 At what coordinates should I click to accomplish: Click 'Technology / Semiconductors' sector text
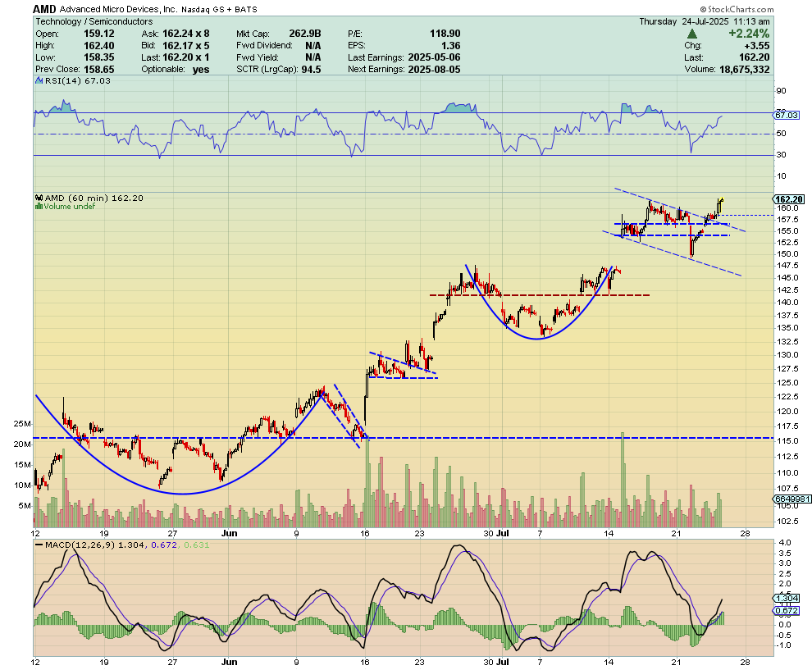[x=94, y=21]
